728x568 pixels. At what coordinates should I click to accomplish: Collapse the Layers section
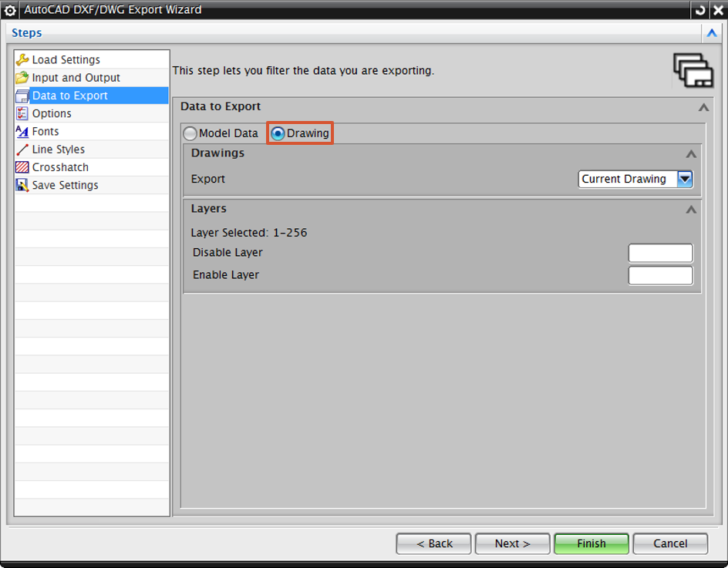pyautogui.click(x=691, y=209)
